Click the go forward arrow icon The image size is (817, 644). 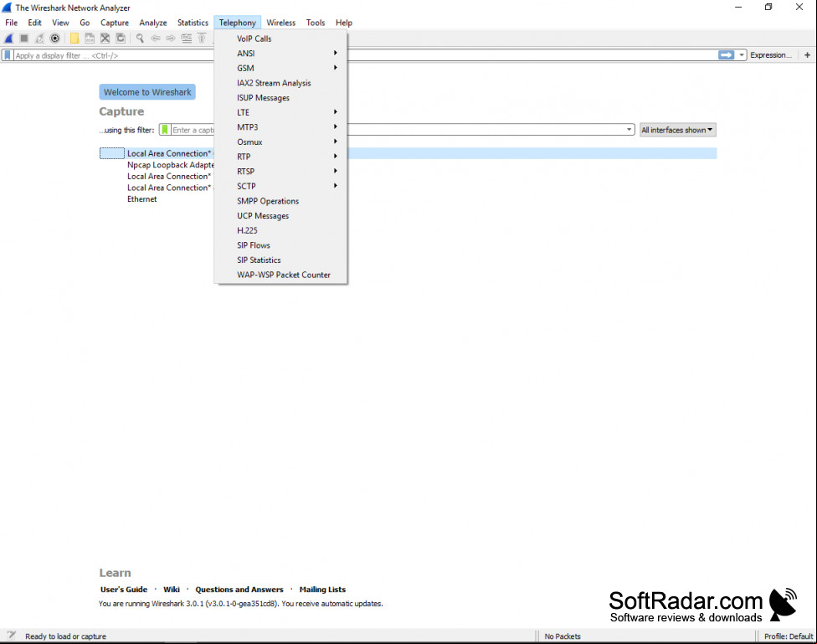point(171,38)
